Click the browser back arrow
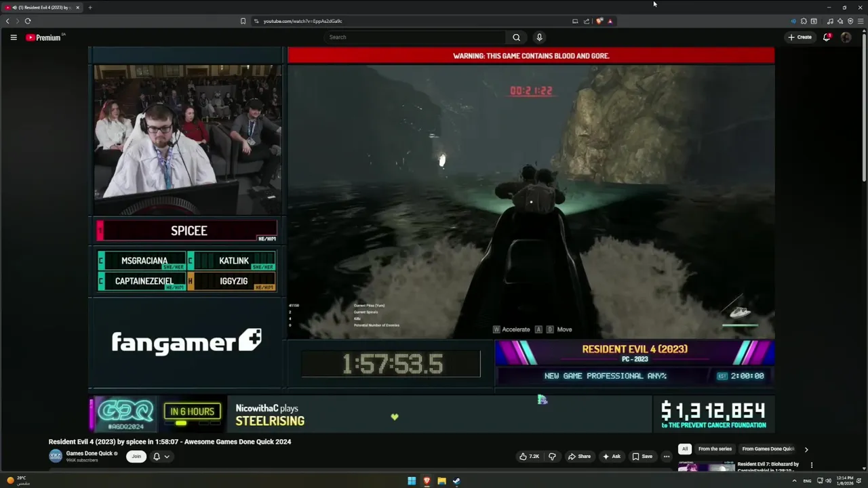 [8, 21]
